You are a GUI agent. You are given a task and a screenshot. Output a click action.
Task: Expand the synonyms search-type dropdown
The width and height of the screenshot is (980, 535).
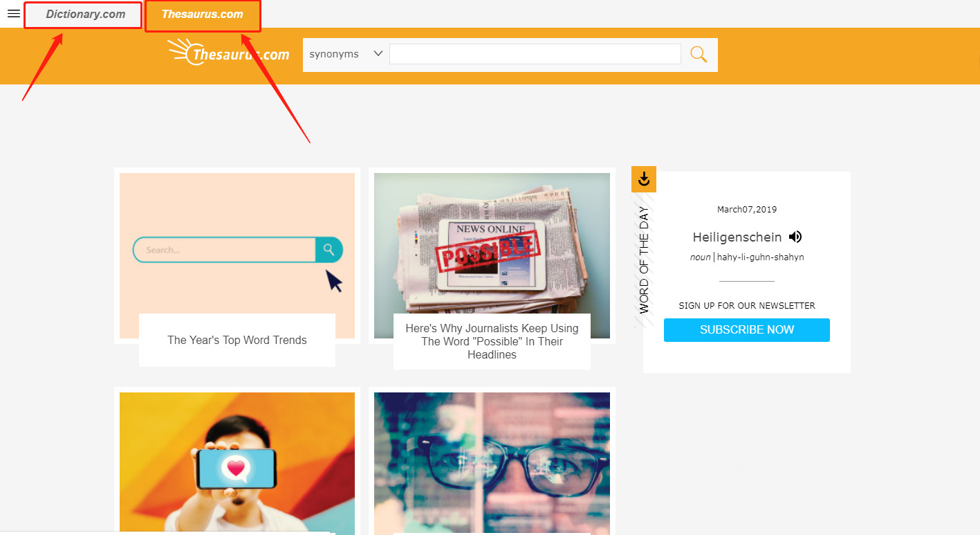pos(346,54)
